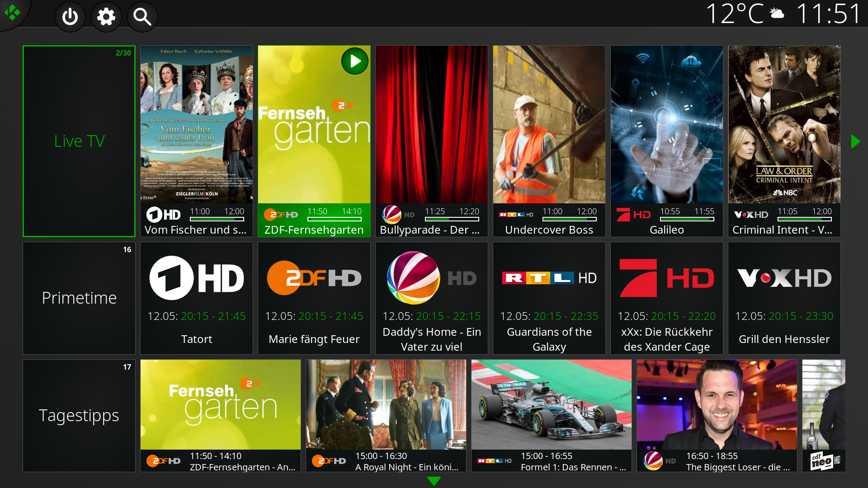Select RTL HD logo in Guardians tile
Screen dimensions: 868x488
pyautogui.click(x=549, y=278)
